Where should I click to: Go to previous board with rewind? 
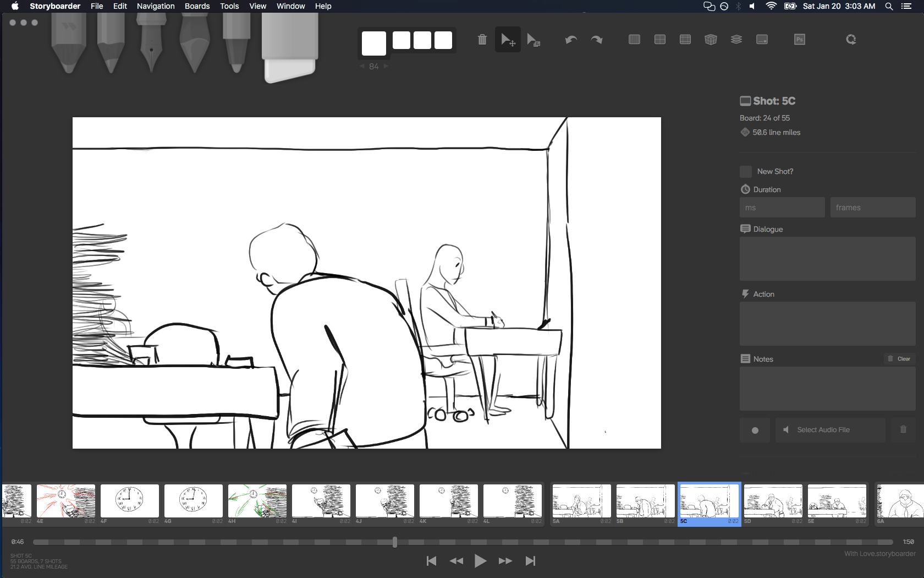click(x=457, y=561)
